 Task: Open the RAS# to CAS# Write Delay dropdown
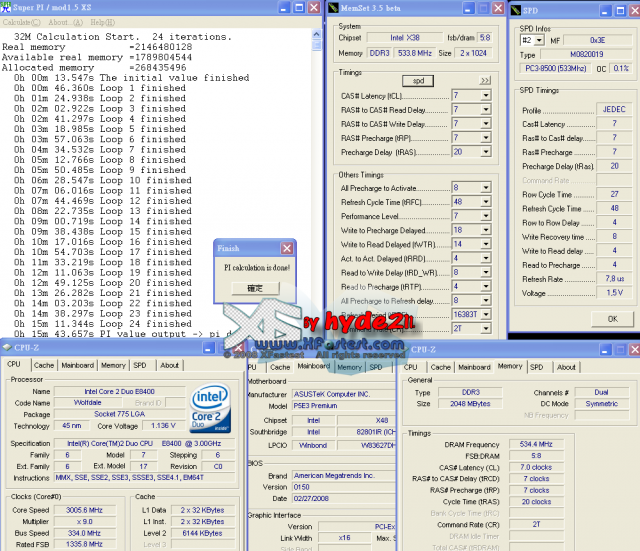(x=486, y=124)
